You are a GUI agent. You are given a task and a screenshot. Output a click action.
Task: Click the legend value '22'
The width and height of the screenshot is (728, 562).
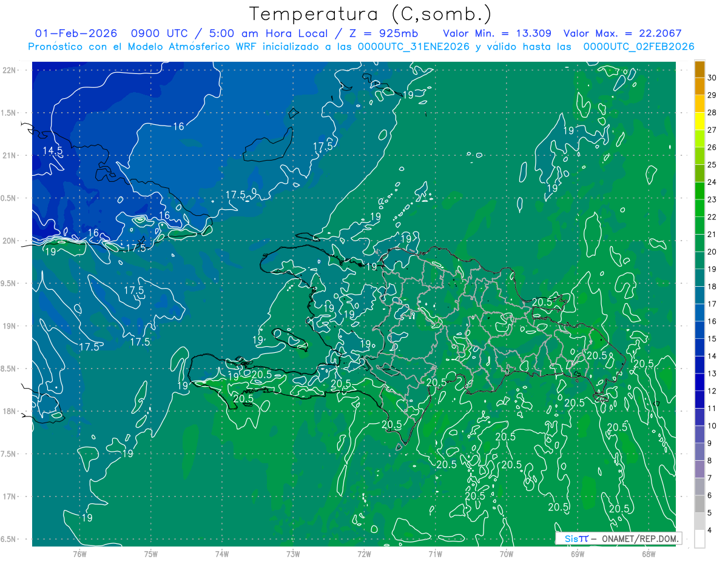pos(712,217)
